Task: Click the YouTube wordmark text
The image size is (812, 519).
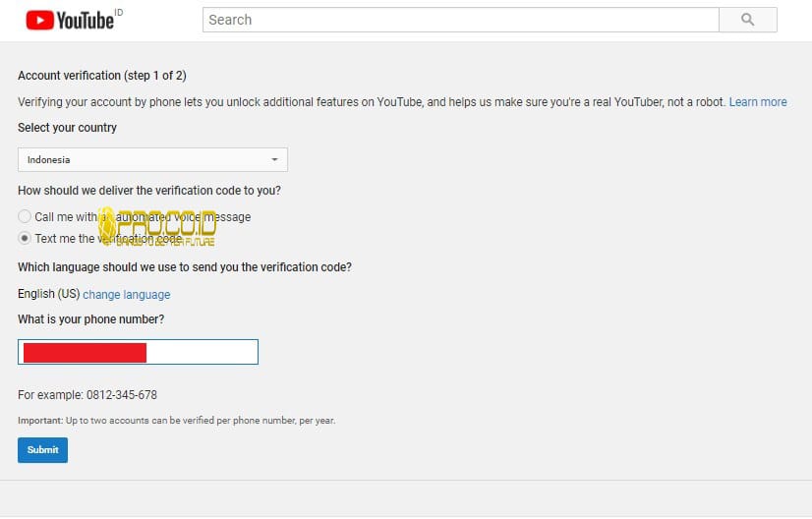Action: click(x=85, y=20)
